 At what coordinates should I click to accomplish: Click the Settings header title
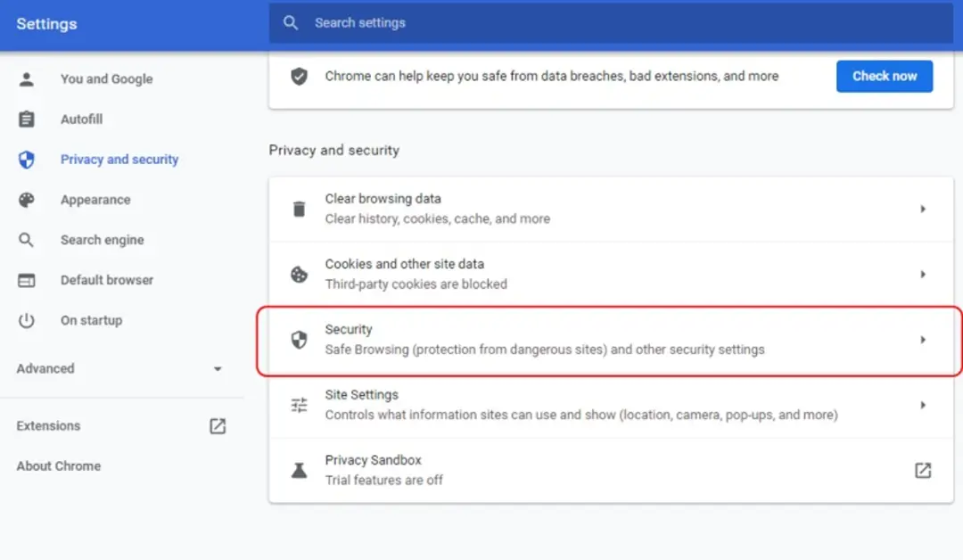[46, 24]
